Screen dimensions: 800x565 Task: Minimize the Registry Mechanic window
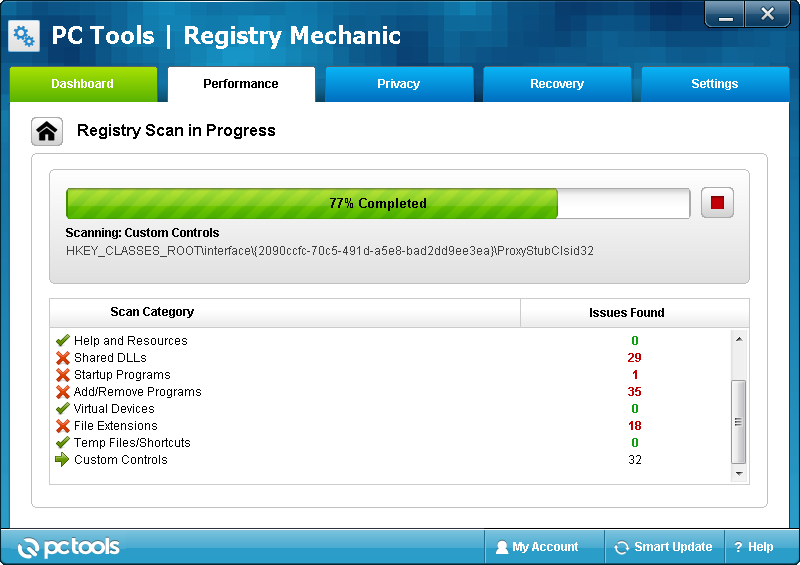coord(725,14)
